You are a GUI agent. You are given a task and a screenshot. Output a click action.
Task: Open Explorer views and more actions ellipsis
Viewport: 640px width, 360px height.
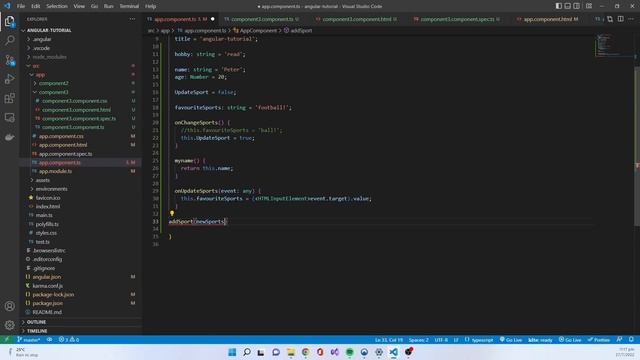[x=132, y=19]
